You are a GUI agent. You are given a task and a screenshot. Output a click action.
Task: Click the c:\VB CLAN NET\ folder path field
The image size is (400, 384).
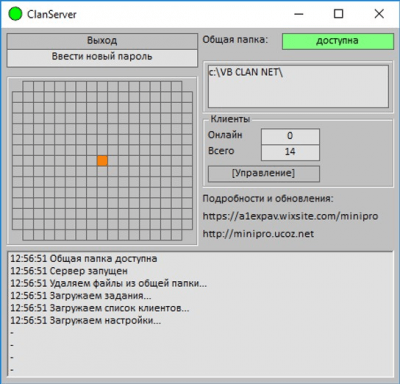tap(298, 86)
